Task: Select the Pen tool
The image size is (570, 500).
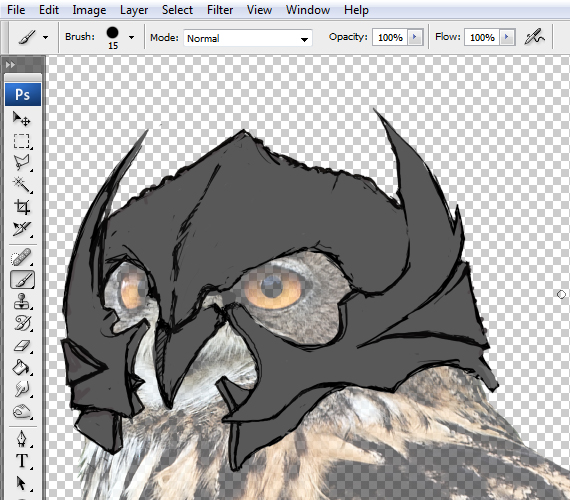Action: point(22,439)
